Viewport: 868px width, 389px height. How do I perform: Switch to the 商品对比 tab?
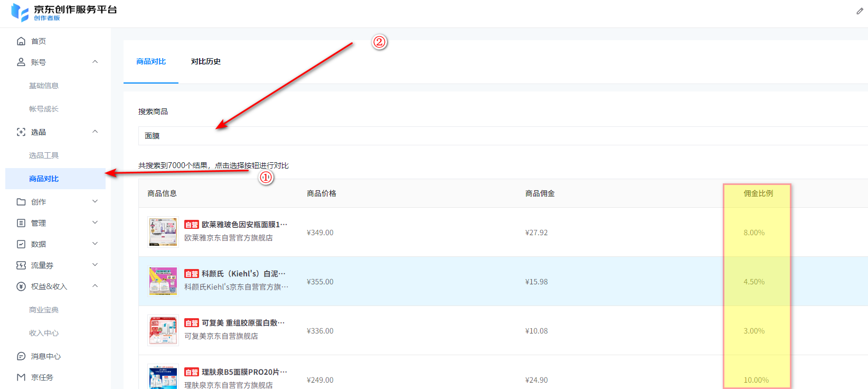pyautogui.click(x=151, y=62)
